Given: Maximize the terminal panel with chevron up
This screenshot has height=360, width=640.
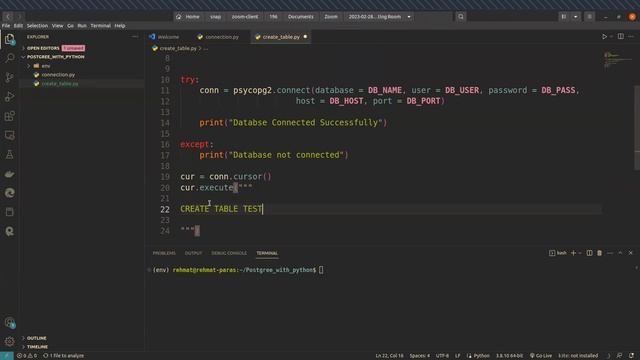Looking at the screenshot, I should pos(620,253).
